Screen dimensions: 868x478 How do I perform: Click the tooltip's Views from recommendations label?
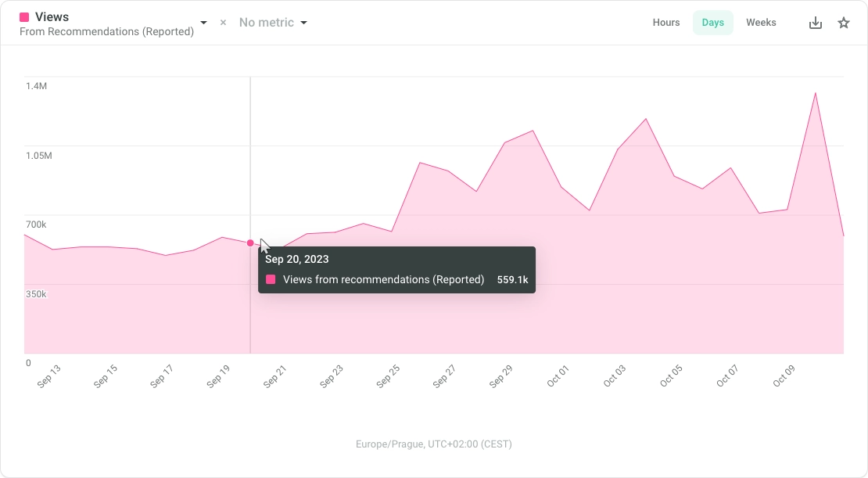[x=384, y=280]
